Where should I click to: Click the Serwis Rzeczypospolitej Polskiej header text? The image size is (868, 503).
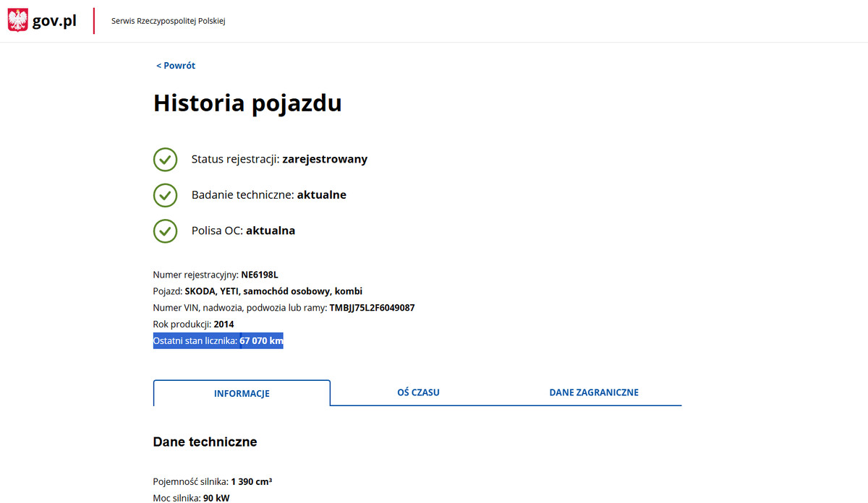click(169, 22)
